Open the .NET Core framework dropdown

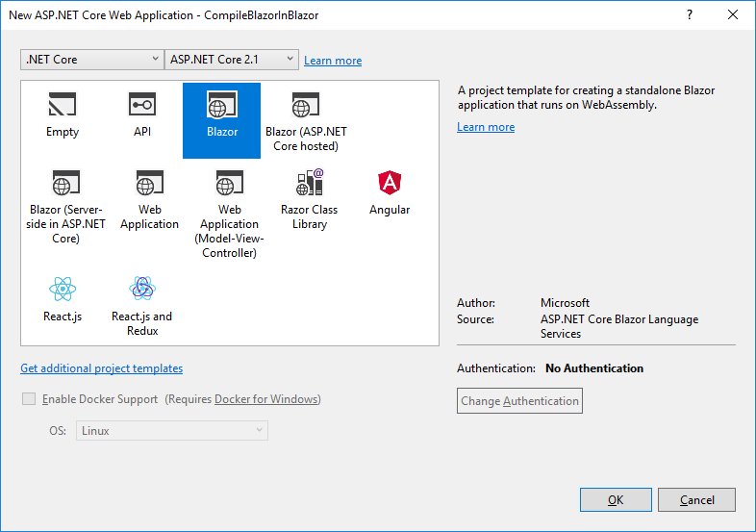(x=91, y=60)
